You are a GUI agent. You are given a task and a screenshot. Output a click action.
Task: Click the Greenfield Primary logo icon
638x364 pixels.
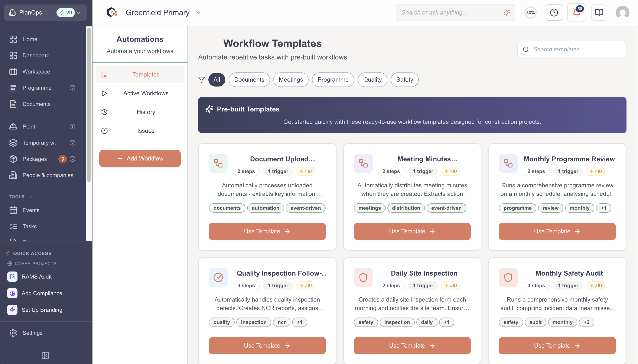(112, 13)
